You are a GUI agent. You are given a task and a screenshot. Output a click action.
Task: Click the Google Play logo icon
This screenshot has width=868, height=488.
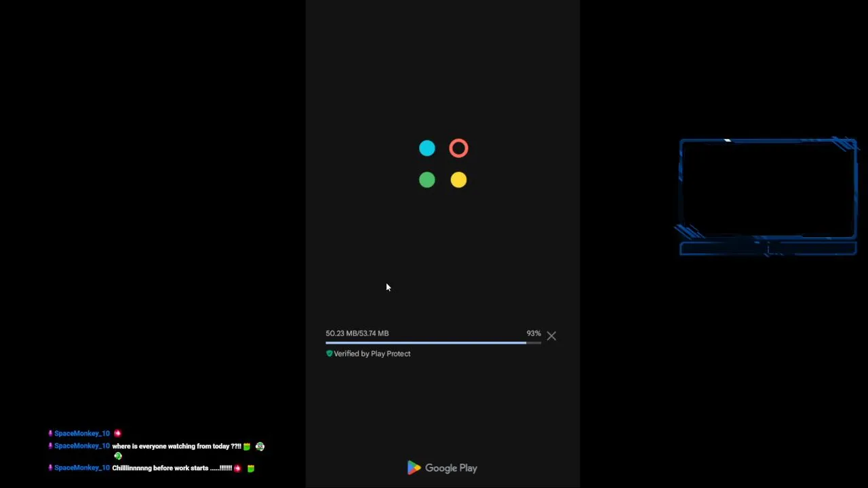point(414,468)
